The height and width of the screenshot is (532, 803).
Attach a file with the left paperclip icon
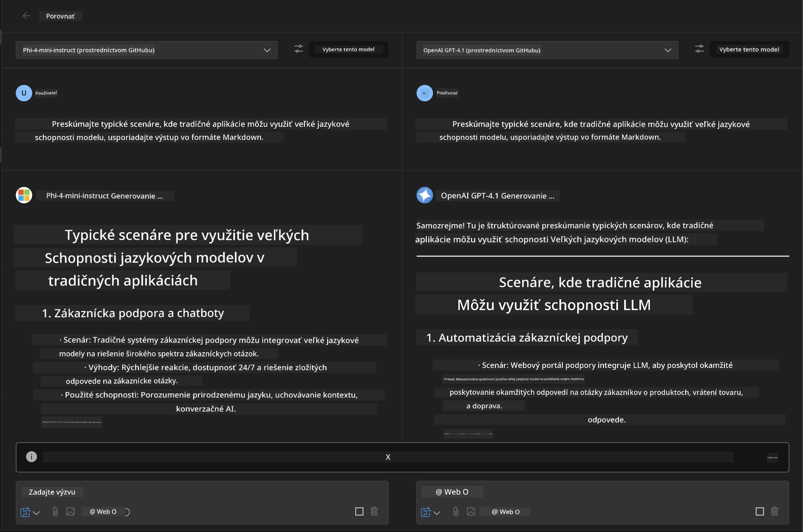55,512
